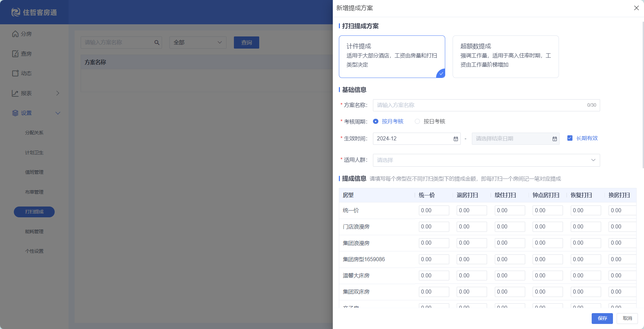This screenshot has width=644, height=329.
Task: Click 统一价 row 统一价 amount field
Action: (434, 210)
